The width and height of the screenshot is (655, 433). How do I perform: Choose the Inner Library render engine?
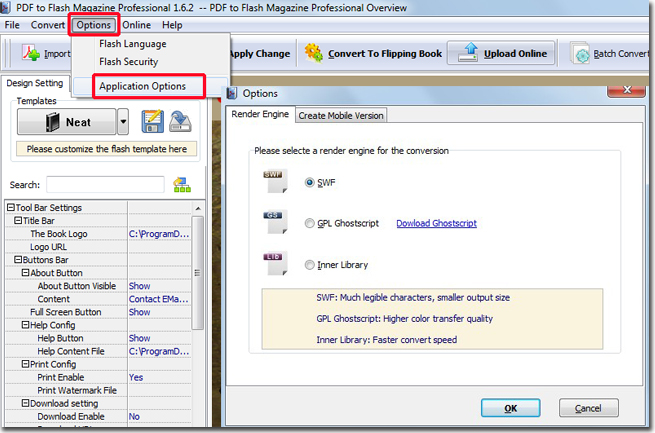tap(309, 265)
